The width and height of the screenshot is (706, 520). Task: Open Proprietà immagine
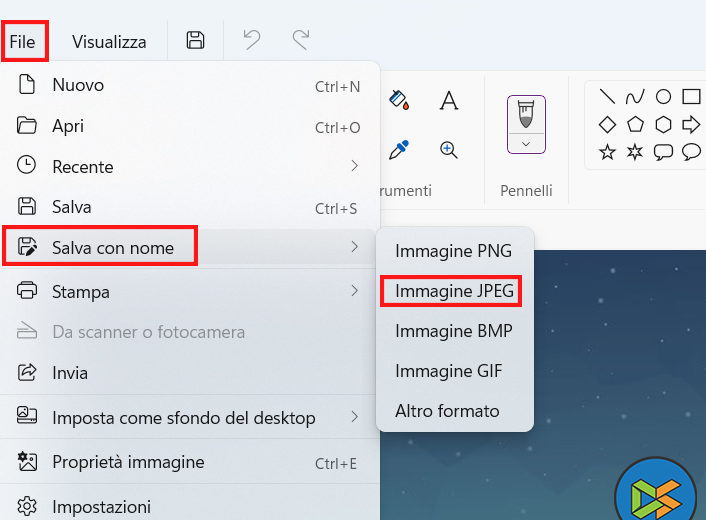[x=189, y=462]
